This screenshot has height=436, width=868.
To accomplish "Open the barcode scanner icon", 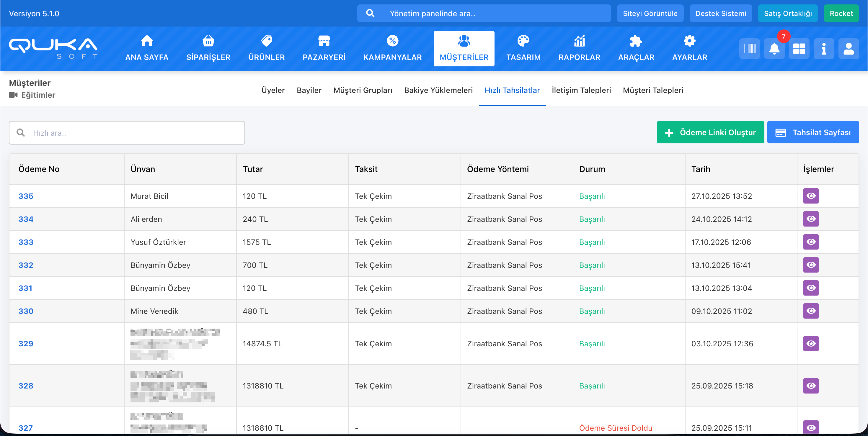I will coord(749,49).
